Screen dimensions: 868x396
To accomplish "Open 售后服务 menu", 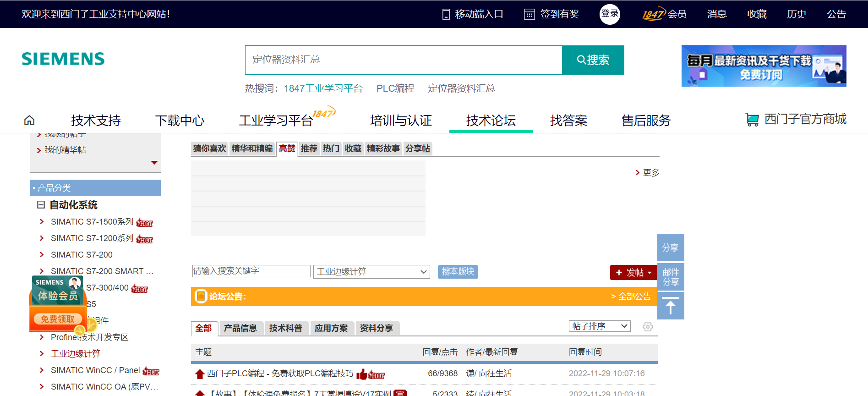I will (x=646, y=121).
